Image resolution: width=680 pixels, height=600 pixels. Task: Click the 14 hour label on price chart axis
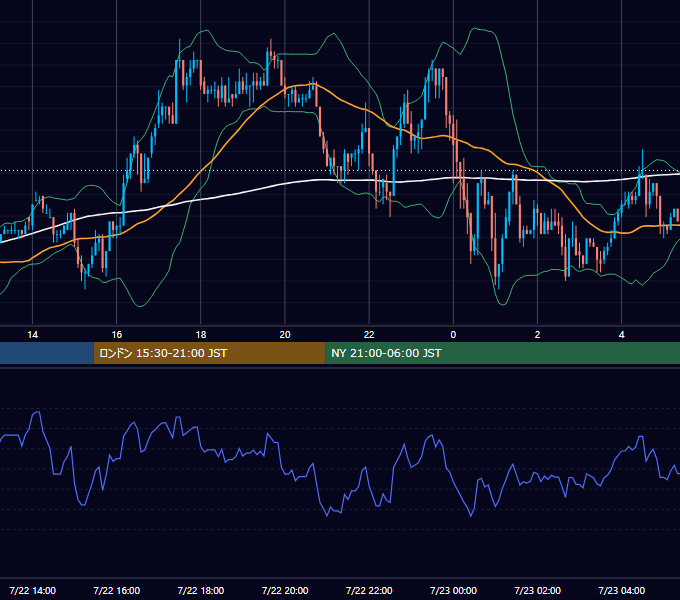[33, 335]
